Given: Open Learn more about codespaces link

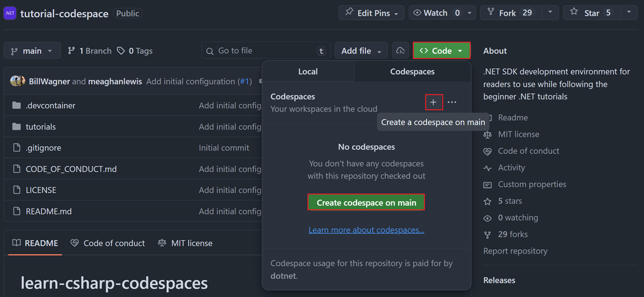Looking at the screenshot, I should click(x=366, y=230).
